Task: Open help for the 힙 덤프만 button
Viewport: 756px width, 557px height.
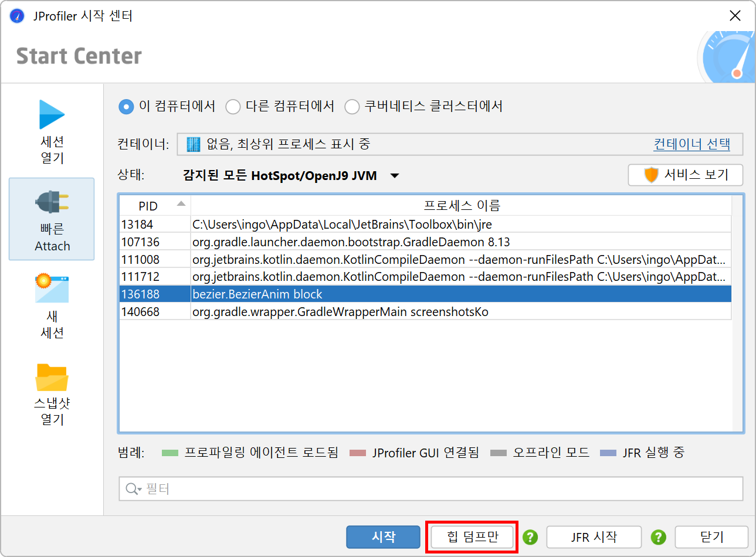Action: pos(530,537)
